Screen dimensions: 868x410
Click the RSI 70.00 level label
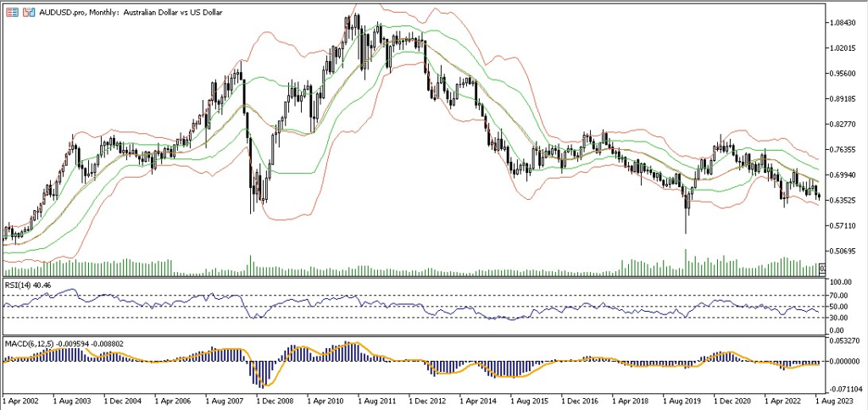tap(841, 295)
